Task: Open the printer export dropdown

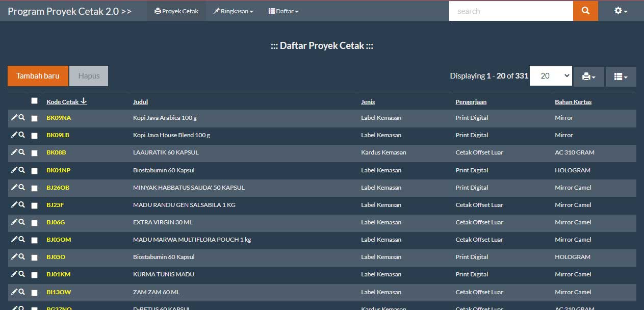Action: [x=588, y=76]
